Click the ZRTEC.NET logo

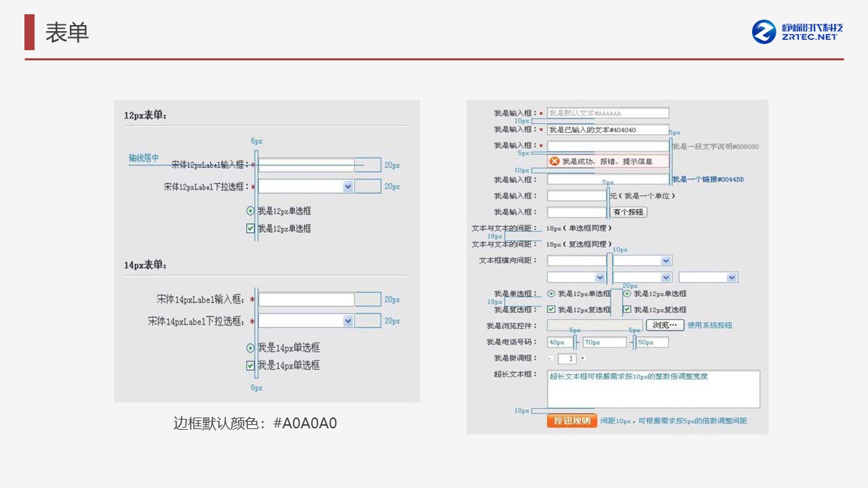(797, 31)
